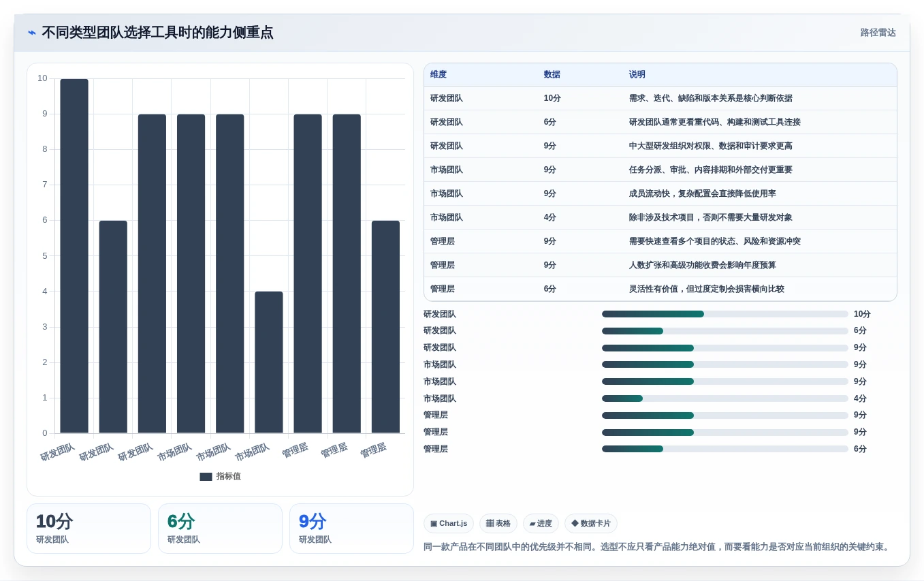Viewport: 924px width, 581px height.
Task: Click the 进度 chip bar icon
Action: [x=532, y=524]
